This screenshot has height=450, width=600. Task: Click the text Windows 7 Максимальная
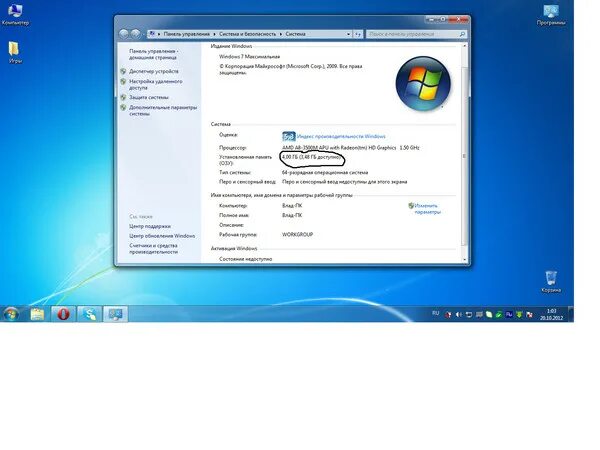[x=249, y=57]
